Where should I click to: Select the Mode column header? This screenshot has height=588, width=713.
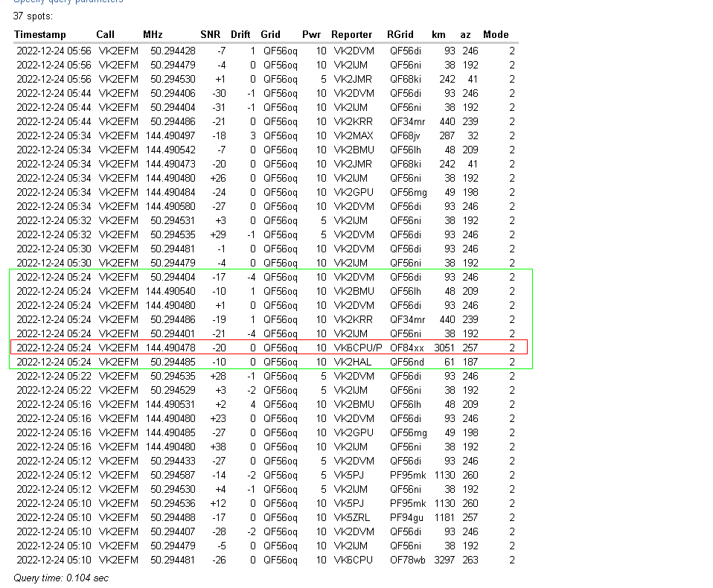point(496,34)
